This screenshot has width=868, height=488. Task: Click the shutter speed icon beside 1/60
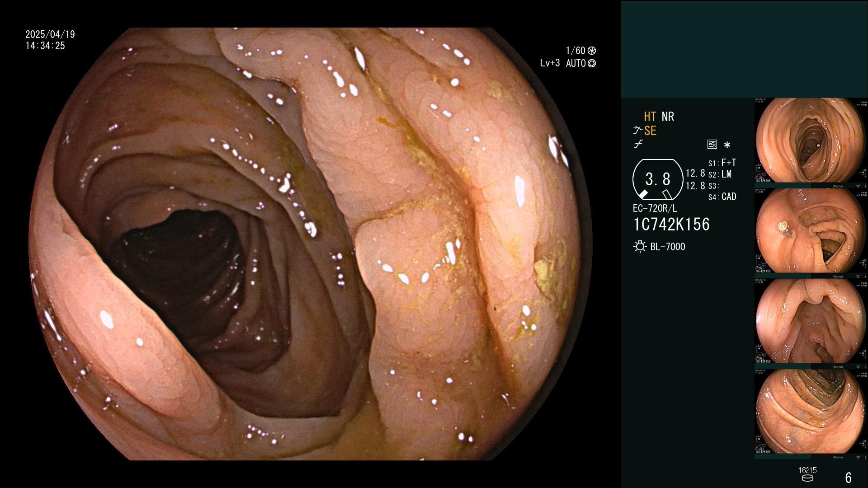click(591, 51)
